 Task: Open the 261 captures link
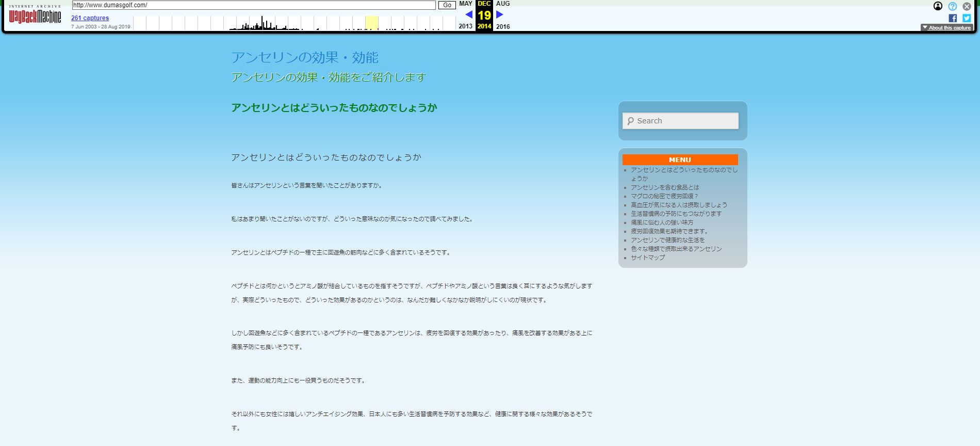[x=90, y=18]
